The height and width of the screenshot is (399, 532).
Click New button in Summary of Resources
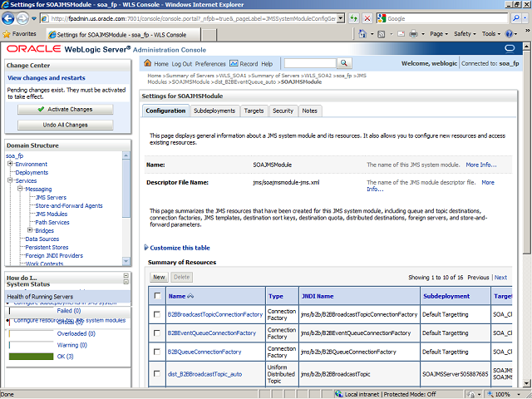(x=159, y=277)
